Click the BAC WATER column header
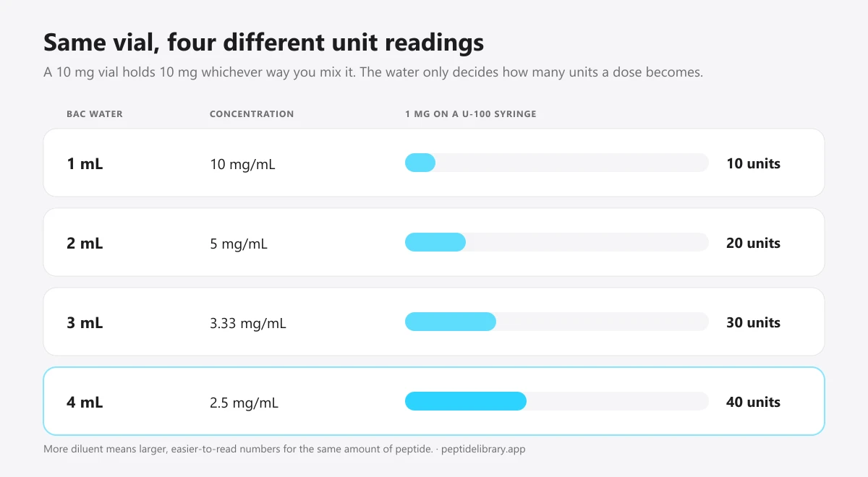The height and width of the screenshot is (477, 868). (95, 114)
